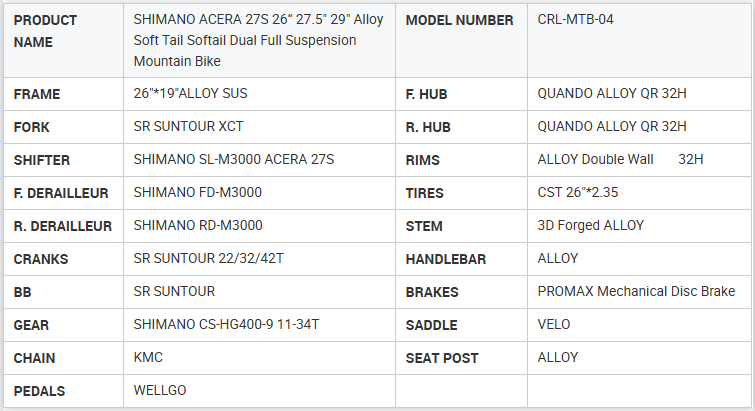
Task: Click the SHIMANO RD-M3000 rear derailleur value
Action: click(198, 226)
